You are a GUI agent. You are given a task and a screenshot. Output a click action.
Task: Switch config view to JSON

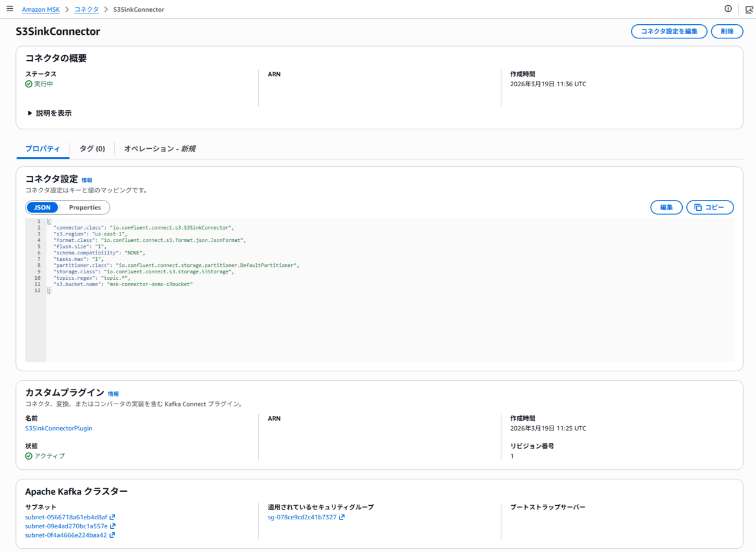coord(43,207)
